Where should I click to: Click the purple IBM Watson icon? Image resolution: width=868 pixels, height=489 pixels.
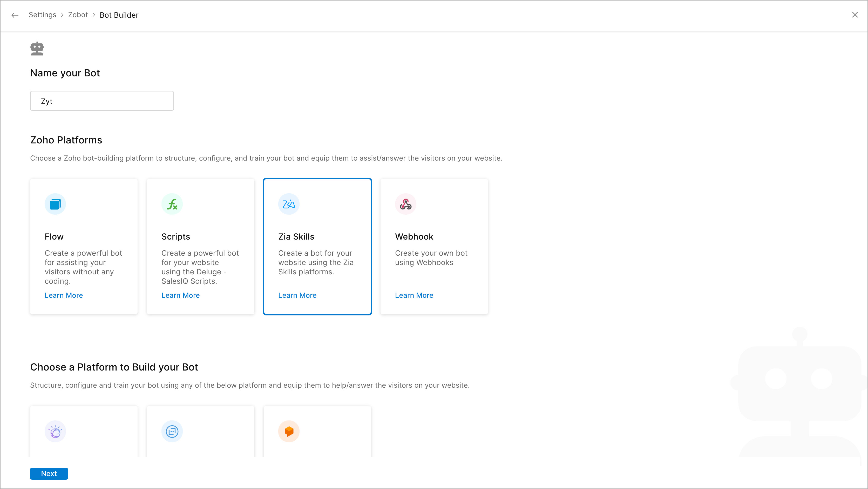[x=55, y=431]
